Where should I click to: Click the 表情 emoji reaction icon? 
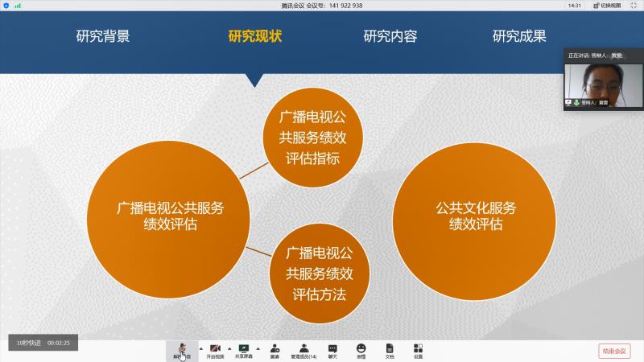(x=361, y=349)
